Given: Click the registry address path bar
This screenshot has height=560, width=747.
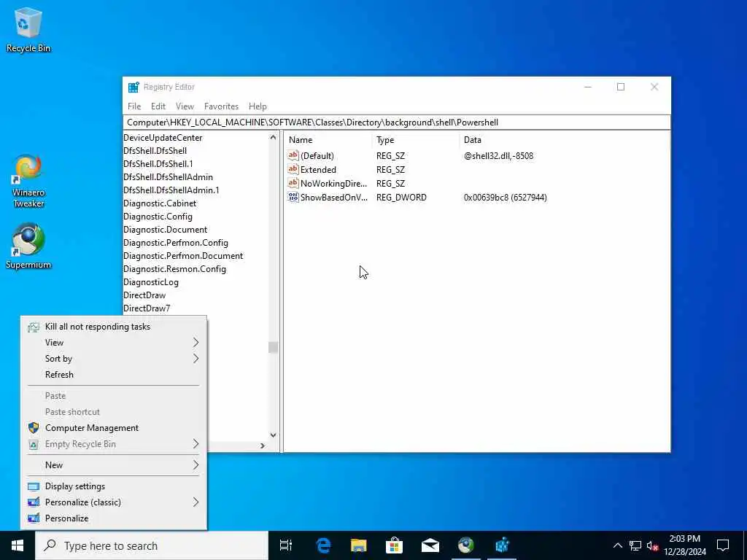Looking at the screenshot, I should [x=396, y=122].
